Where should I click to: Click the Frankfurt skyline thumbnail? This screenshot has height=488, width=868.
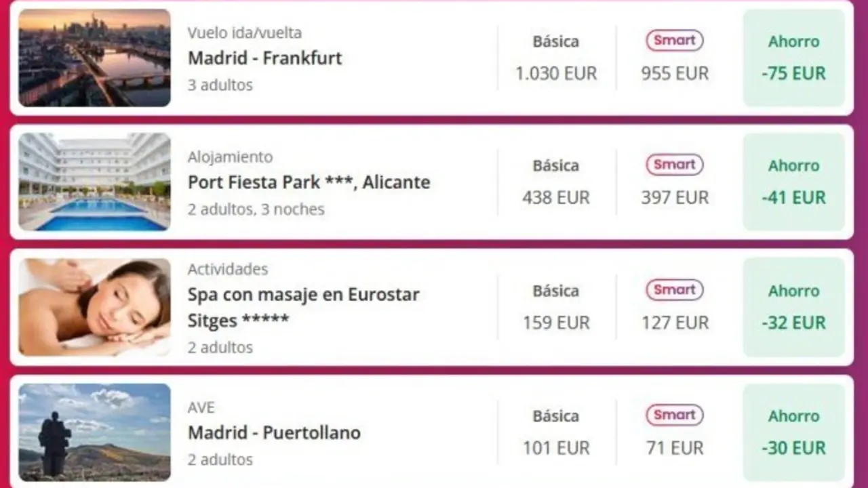[94, 58]
